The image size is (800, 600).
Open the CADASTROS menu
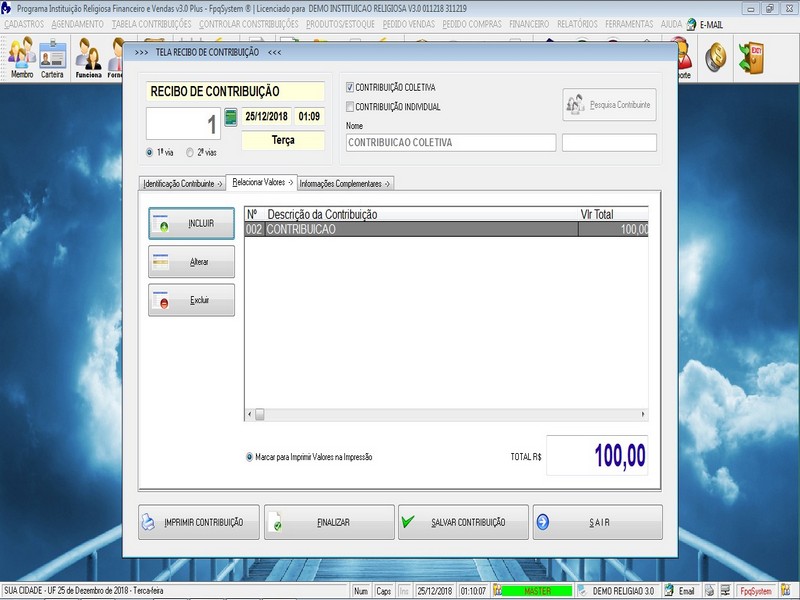tap(24, 24)
